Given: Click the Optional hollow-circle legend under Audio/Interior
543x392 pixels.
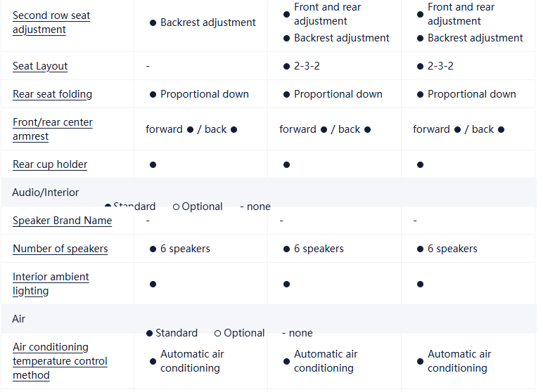Looking at the screenshot, I should point(198,207).
